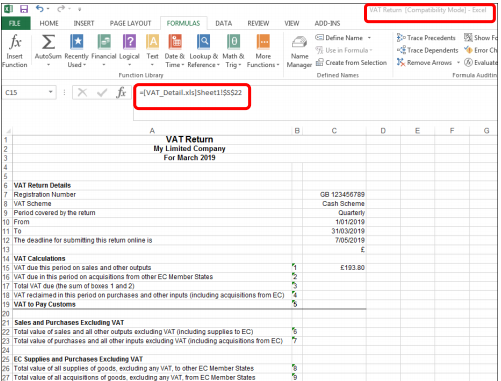Select column D header

click(383, 131)
